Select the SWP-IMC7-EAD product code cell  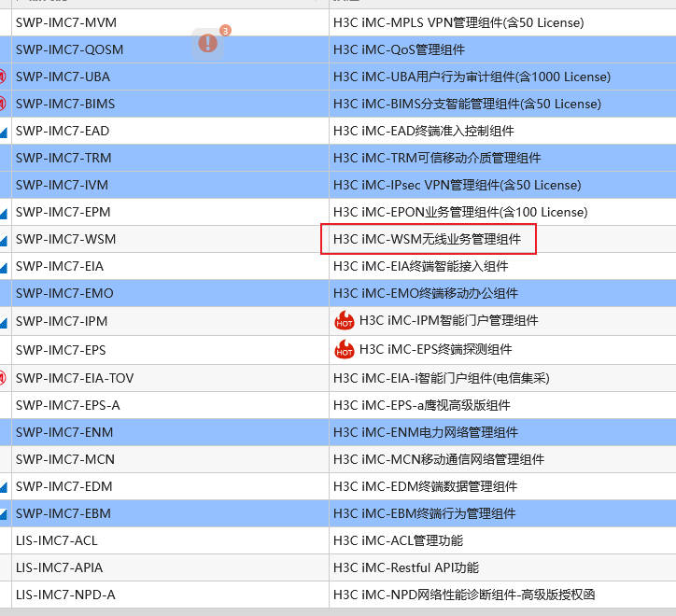(x=170, y=131)
